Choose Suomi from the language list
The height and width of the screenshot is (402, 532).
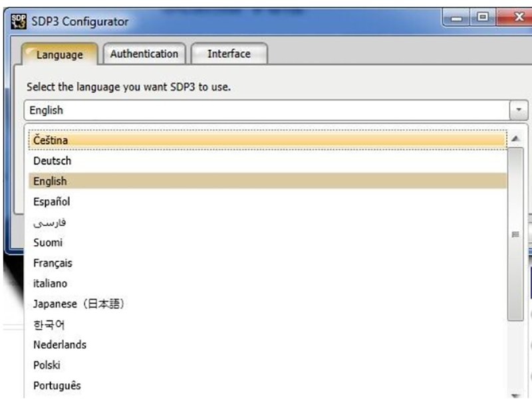click(x=267, y=243)
